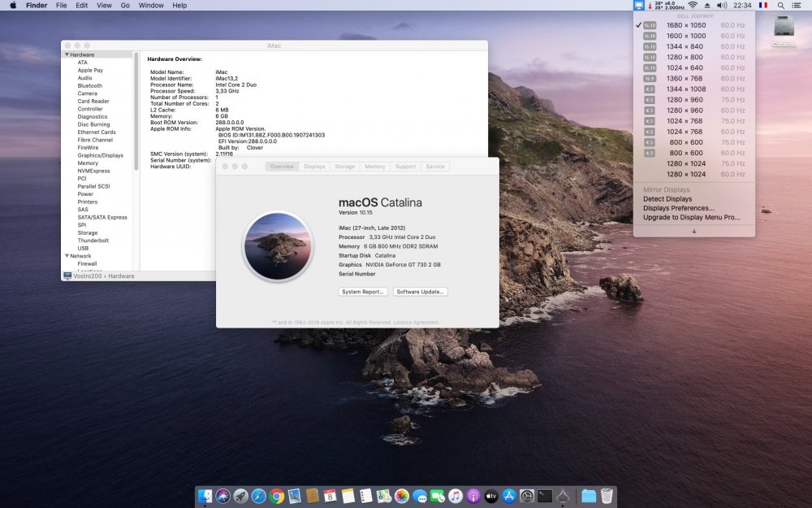Open Google Chrome from the Dock
This screenshot has height=508, width=812.
[277, 496]
